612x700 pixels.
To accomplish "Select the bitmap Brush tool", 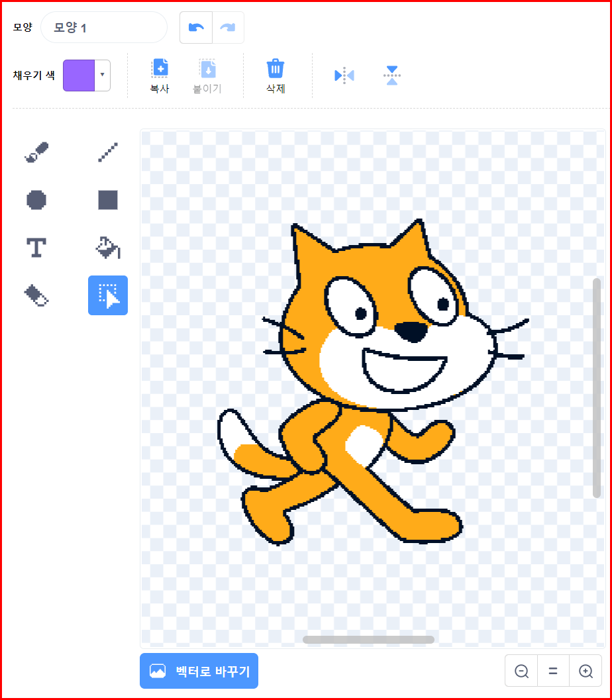I will pyautogui.click(x=36, y=152).
